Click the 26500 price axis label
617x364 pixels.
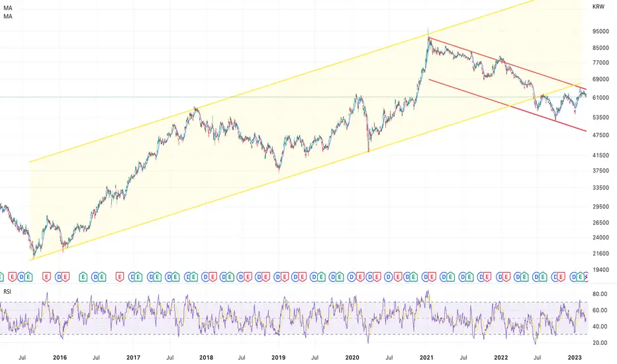(601, 223)
